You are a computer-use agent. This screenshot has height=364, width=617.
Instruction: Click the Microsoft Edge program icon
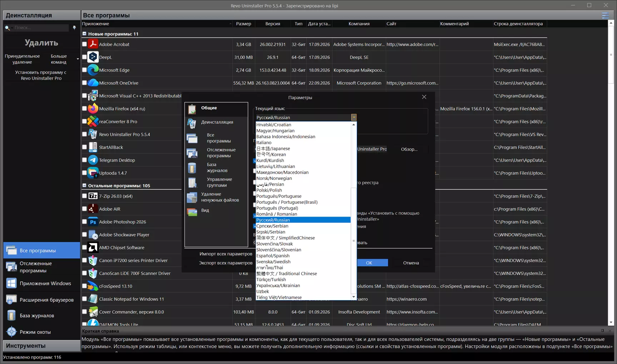coord(93,70)
